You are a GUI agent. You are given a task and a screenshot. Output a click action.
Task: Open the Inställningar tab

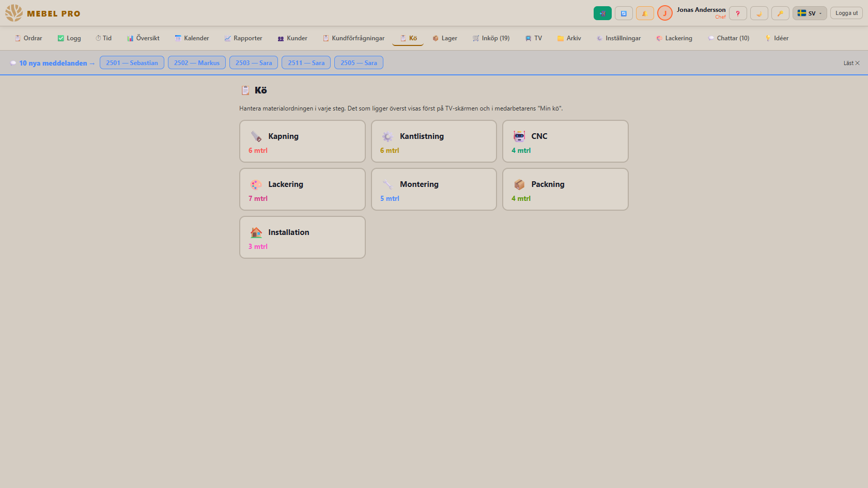coord(618,38)
